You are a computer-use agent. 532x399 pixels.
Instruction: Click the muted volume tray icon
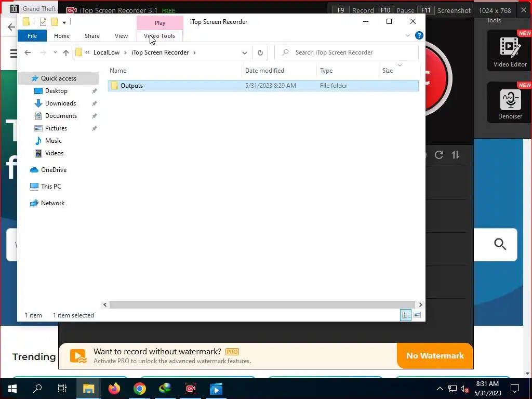465,389
